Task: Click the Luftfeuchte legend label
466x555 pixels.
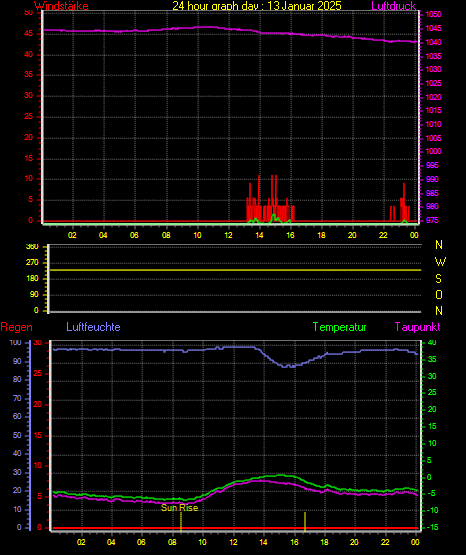Action: pyautogui.click(x=93, y=327)
